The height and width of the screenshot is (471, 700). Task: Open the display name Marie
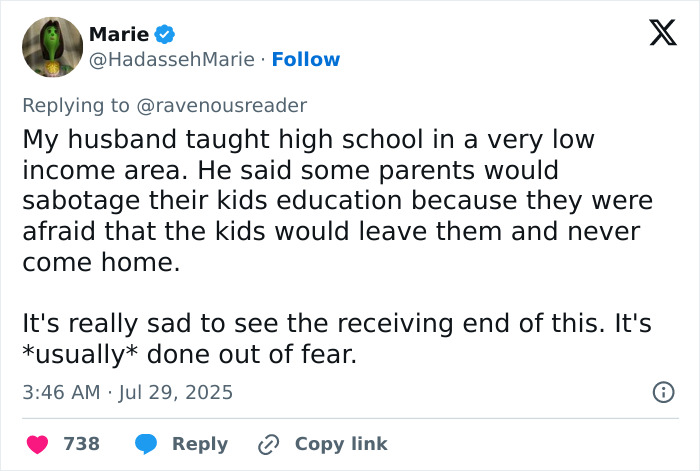119,34
